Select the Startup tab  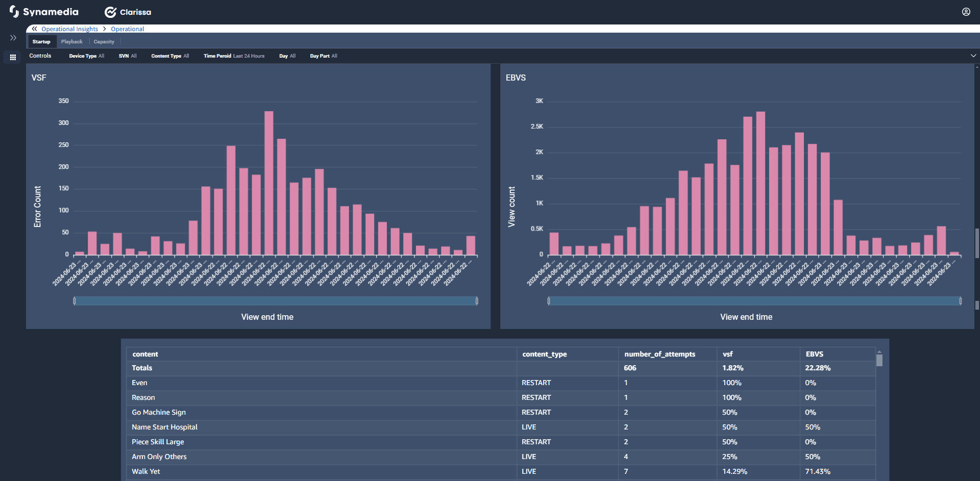click(41, 42)
